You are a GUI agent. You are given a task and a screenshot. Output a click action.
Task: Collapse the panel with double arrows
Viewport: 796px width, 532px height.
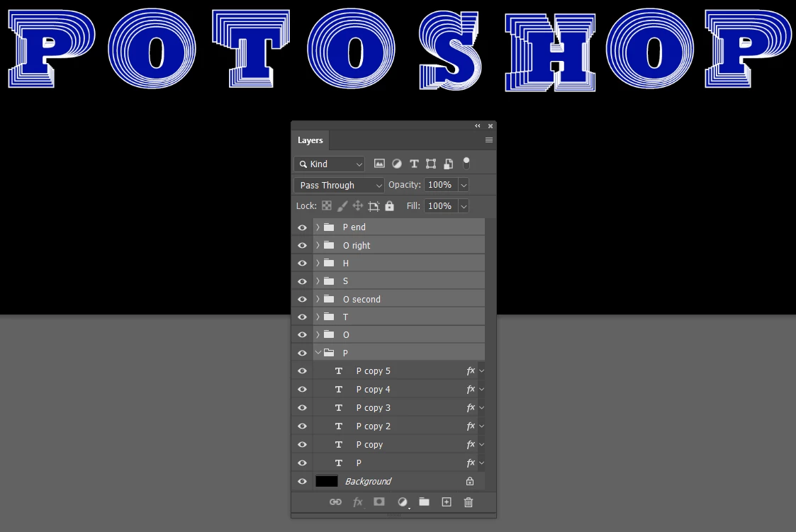pyautogui.click(x=478, y=126)
